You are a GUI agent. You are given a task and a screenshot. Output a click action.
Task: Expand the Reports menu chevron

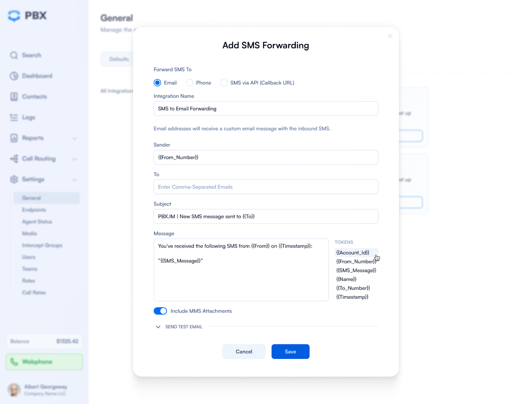tap(75, 138)
